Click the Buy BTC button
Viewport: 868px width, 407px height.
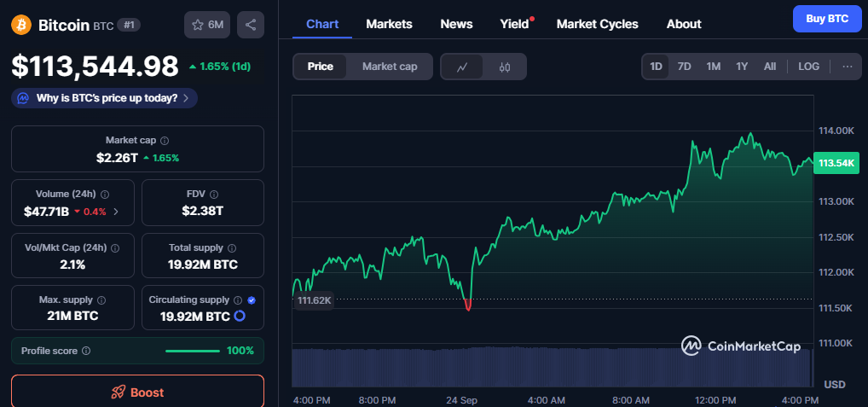click(x=827, y=19)
